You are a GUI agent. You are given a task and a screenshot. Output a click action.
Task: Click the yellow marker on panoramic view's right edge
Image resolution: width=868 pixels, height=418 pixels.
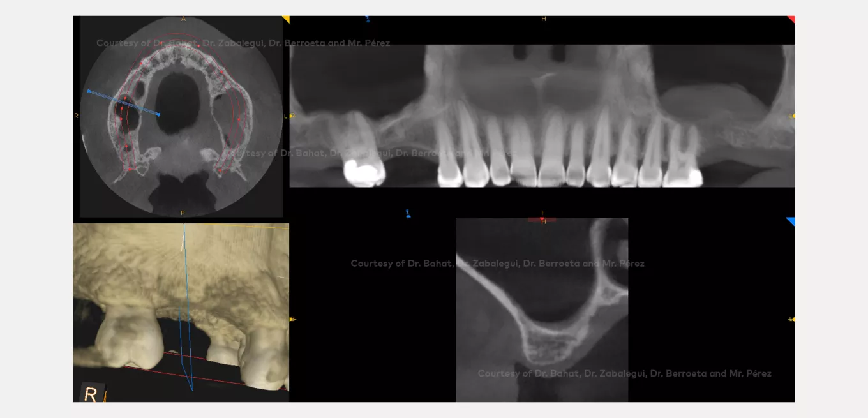pyautogui.click(x=792, y=116)
